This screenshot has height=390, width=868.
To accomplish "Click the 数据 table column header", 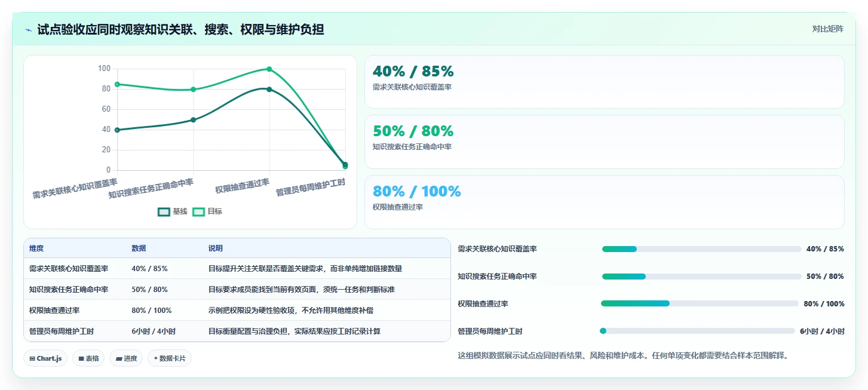I will coord(139,248).
